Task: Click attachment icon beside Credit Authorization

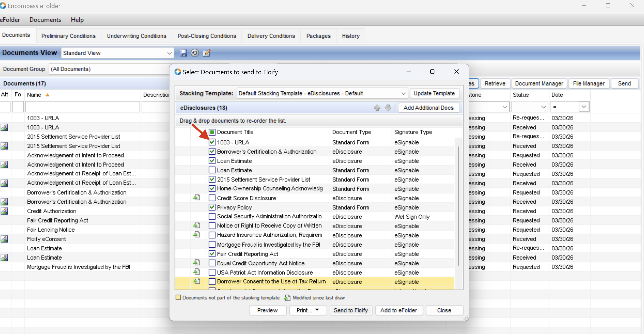Action: coord(4,211)
